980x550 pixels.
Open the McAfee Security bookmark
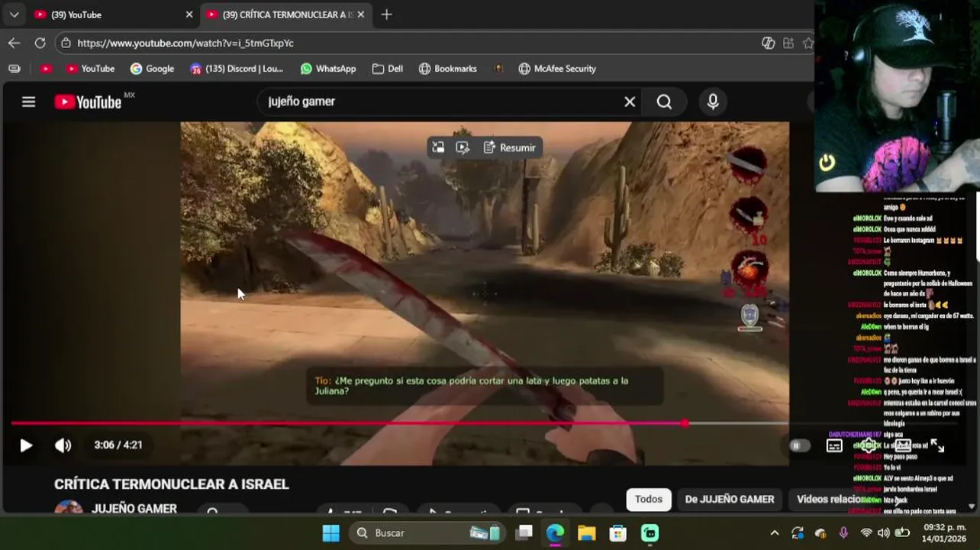557,69
